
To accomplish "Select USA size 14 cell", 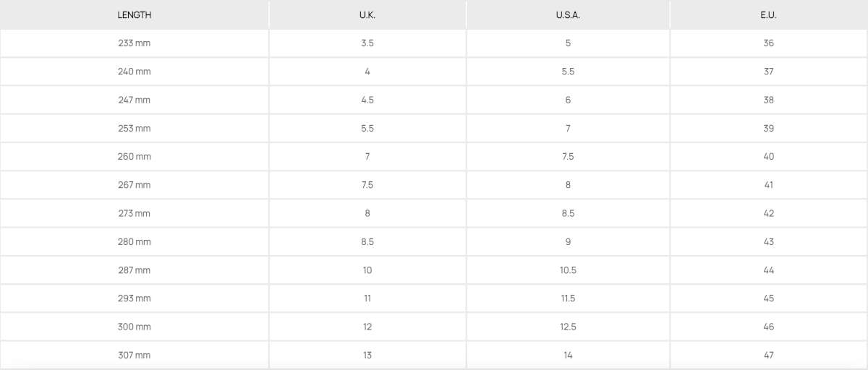I will 568,355.
